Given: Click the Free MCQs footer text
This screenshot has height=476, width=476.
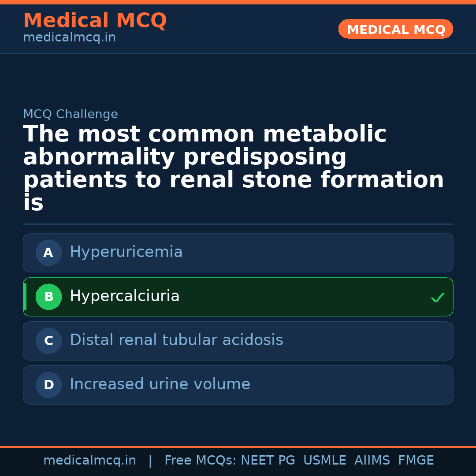Looking at the screenshot, I should coord(200,461).
